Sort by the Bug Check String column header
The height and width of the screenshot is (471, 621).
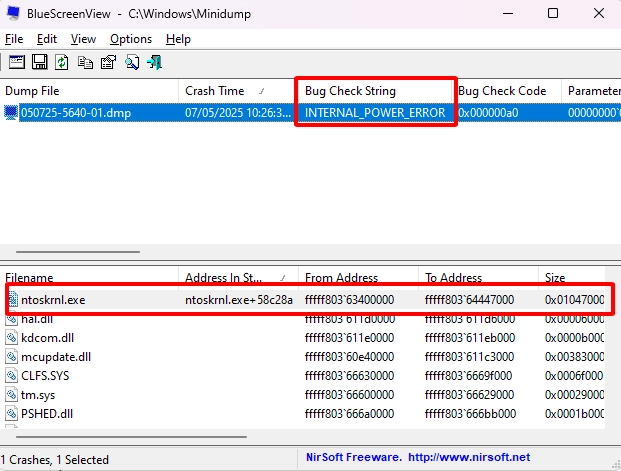click(375, 91)
